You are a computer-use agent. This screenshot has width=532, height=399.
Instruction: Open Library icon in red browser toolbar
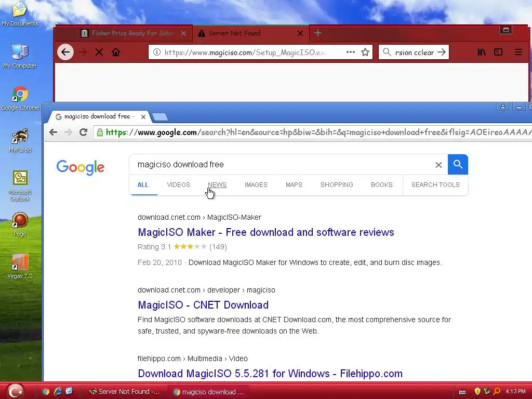pos(482,52)
